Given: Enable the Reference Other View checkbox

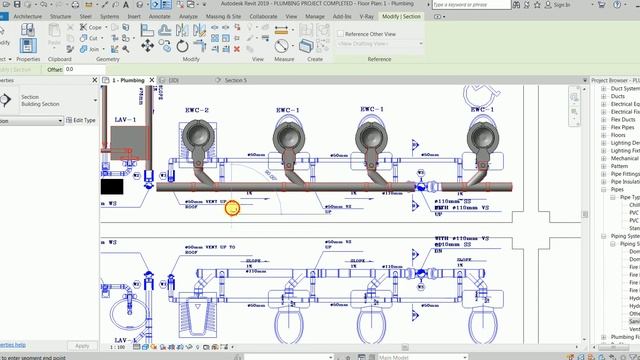Looking at the screenshot, I should pyautogui.click(x=340, y=34).
